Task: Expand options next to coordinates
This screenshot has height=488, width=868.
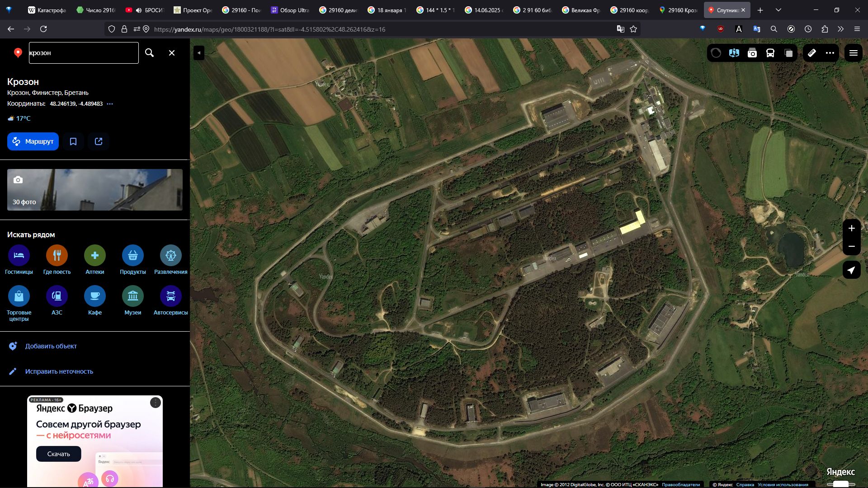Action: tap(110, 104)
